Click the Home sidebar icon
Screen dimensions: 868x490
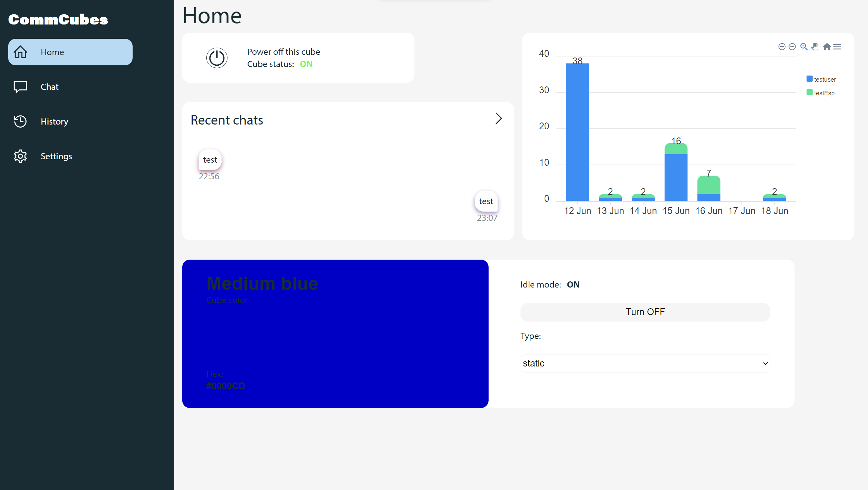point(20,51)
